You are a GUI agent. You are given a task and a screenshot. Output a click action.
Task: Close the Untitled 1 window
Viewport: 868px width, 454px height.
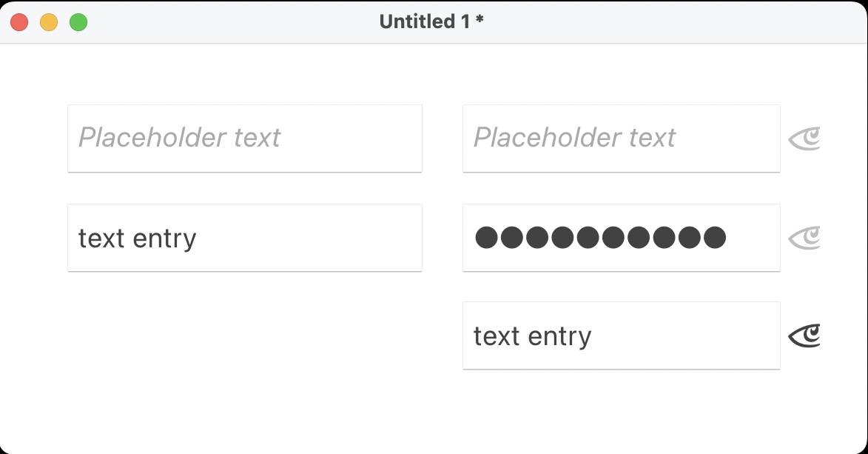pos(19,22)
